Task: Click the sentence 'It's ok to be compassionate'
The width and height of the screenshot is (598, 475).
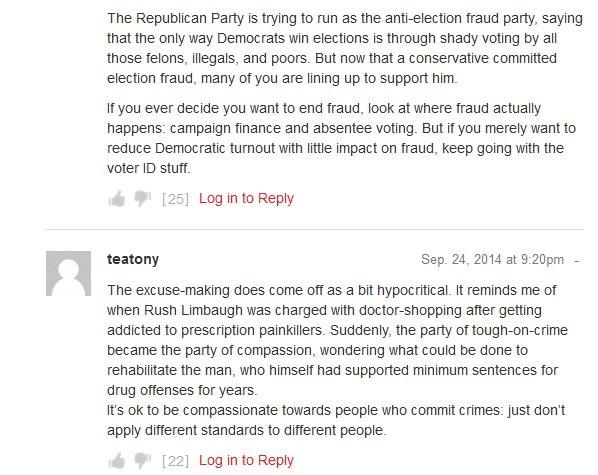Action: click(x=336, y=420)
